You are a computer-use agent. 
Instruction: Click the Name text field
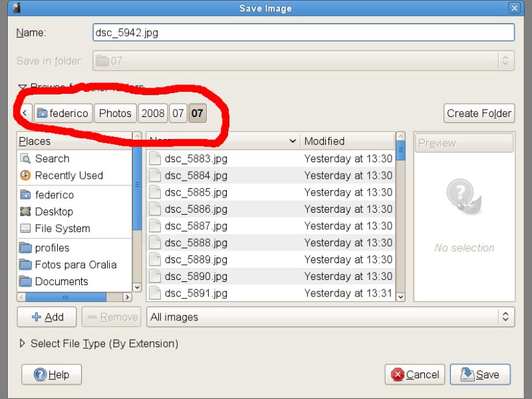[x=303, y=32]
